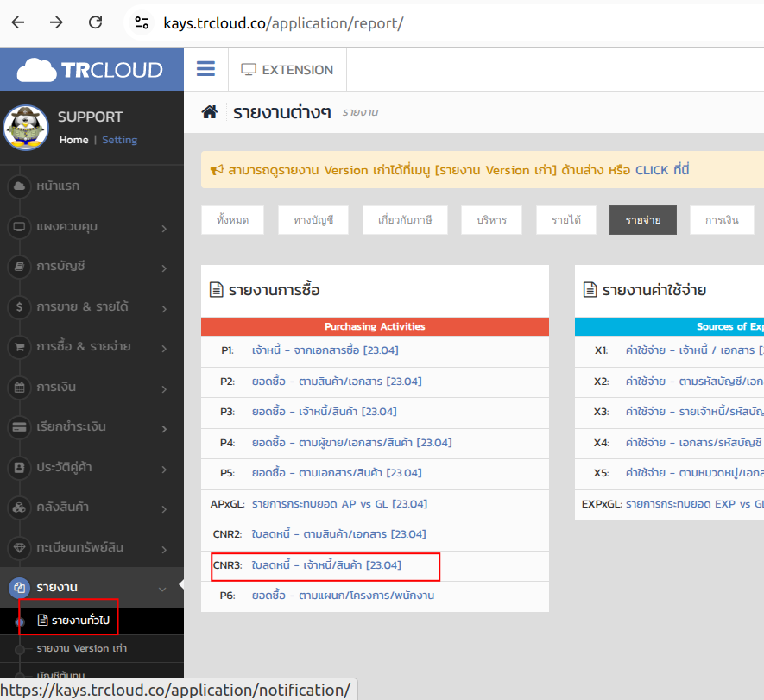Expand การเงิน submenu chevron
The image size is (764, 700).
[x=164, y=389]
